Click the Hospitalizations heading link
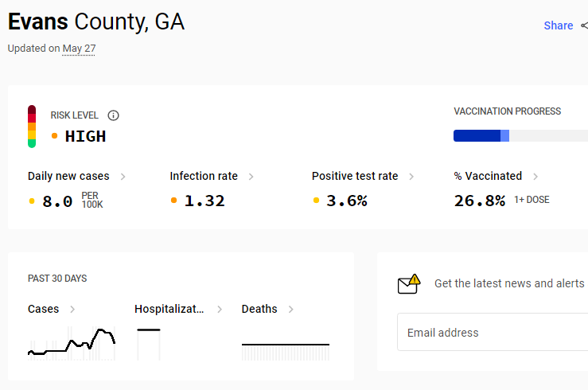Image resolution: width=588 pixels, height=390 pixels. 169,309
